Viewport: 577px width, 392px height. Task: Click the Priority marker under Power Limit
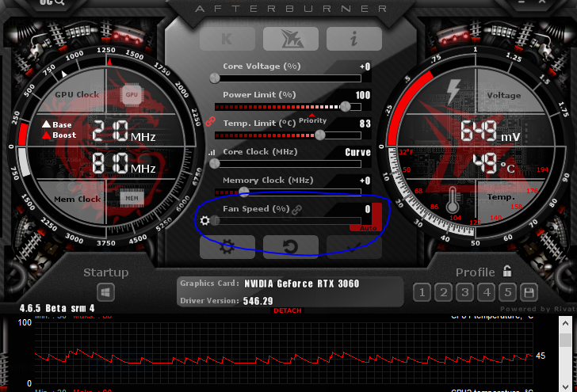point(312,119)
